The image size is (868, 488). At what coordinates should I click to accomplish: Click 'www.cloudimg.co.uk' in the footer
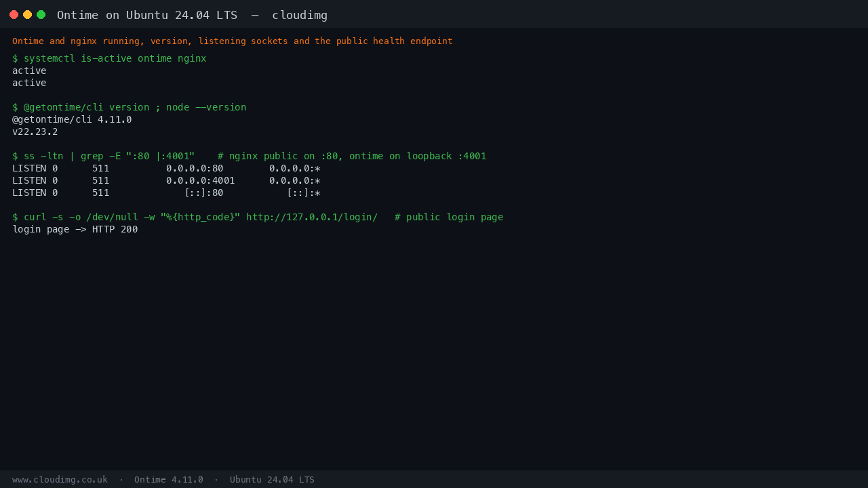coord(60,479)
